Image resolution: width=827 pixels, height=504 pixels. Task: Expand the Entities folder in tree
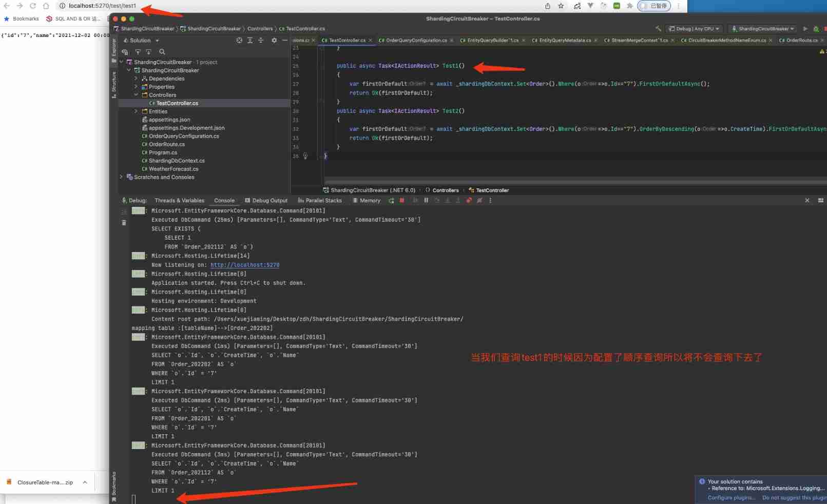(x=136, y=111)
